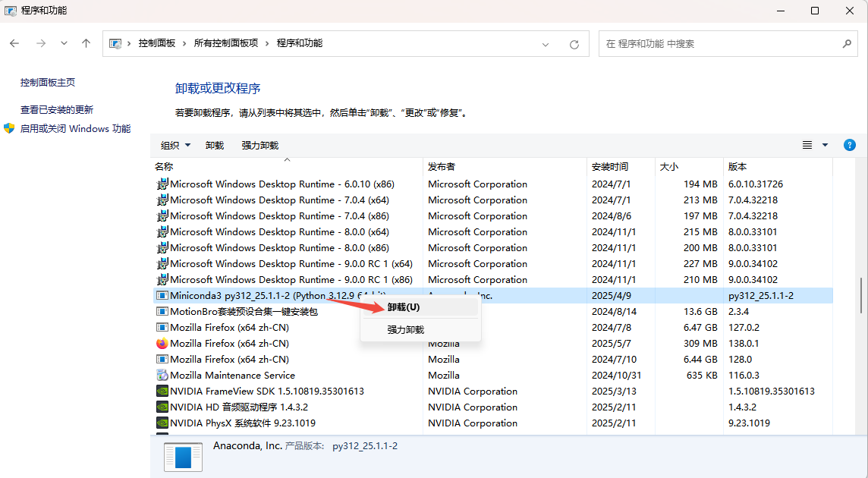The height and width of the screenshot is (478, 868).
Task: Click the Desktop Runtime 7.0.4 (x64) icon
Action: [162, 200]
